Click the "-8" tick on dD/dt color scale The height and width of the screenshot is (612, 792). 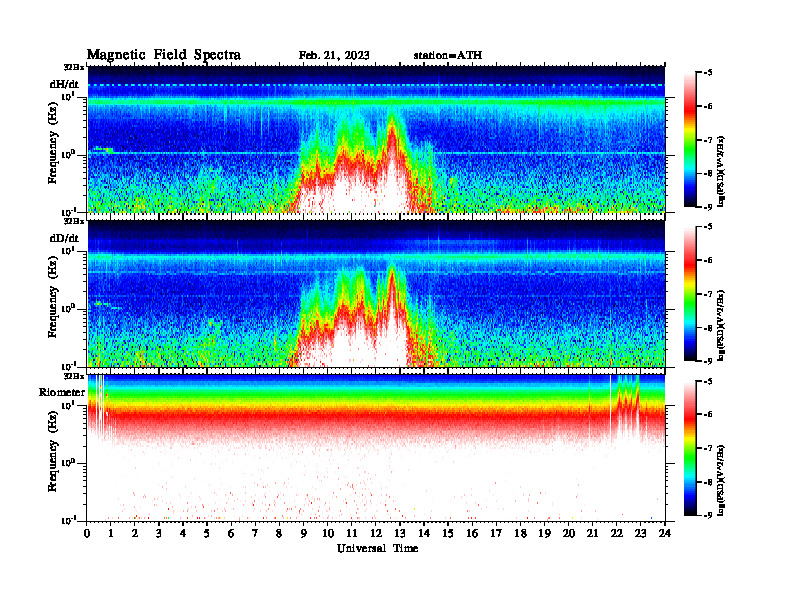[708, 328]
